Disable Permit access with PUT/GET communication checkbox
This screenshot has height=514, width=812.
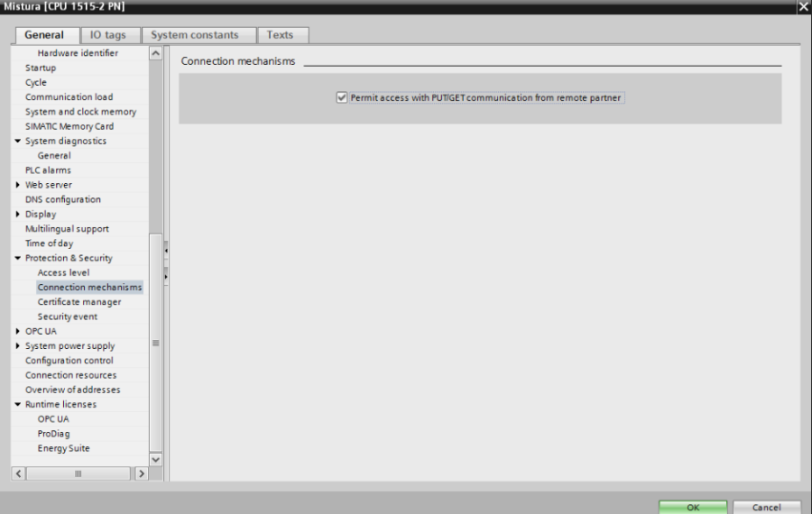pyautogui.click(x=342, y=97)
